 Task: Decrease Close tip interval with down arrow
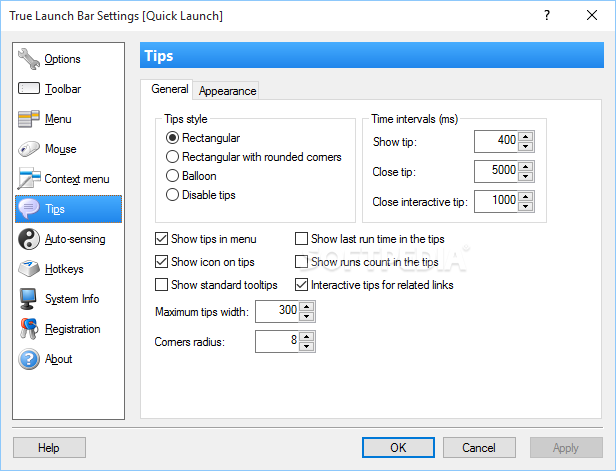coord(526,176)
